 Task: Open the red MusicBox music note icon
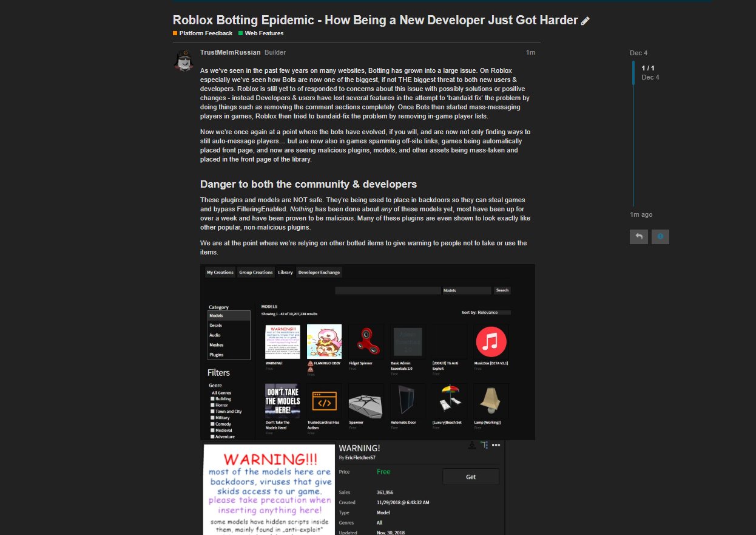(x=491, y=341)
